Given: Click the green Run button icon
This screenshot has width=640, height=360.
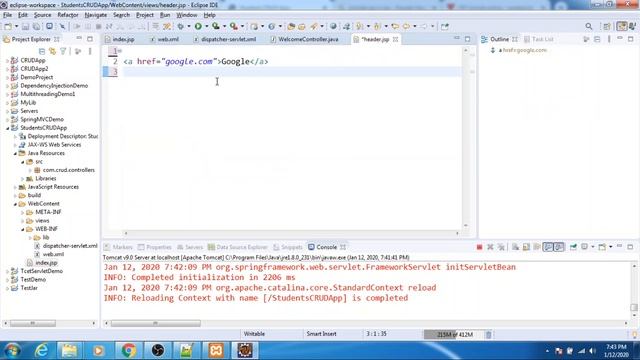Looking at the screenshot, I should [198, 27].
